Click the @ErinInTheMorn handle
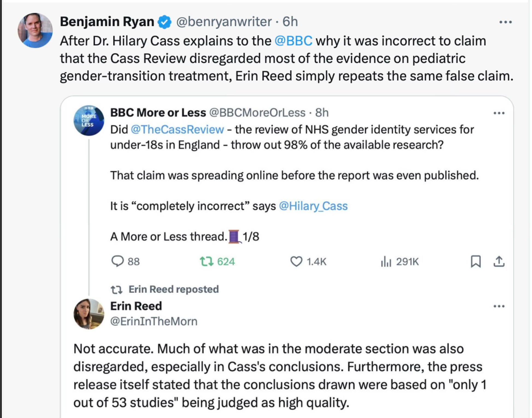This screenshot has width=532, height=418. tap(154, 321)
